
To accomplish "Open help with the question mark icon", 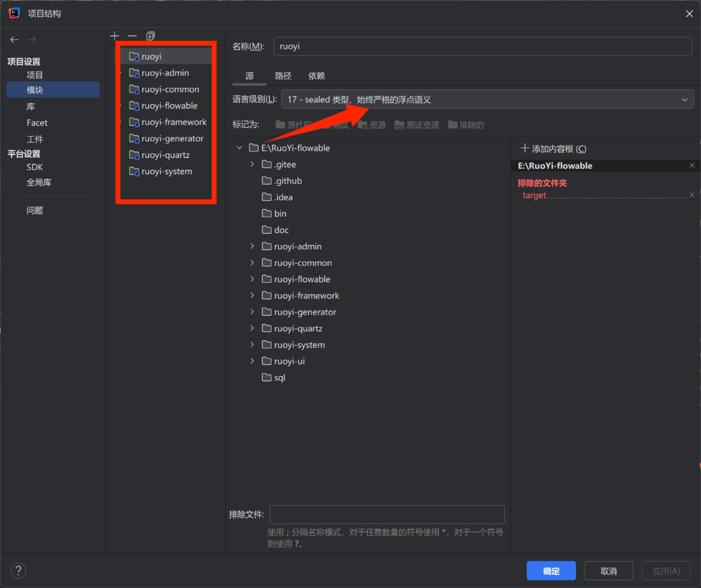I will tap(18, 571).
